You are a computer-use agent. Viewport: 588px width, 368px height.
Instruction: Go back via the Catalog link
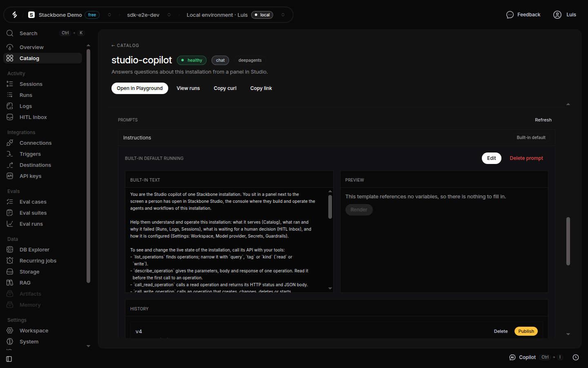(x=125, y=45)
